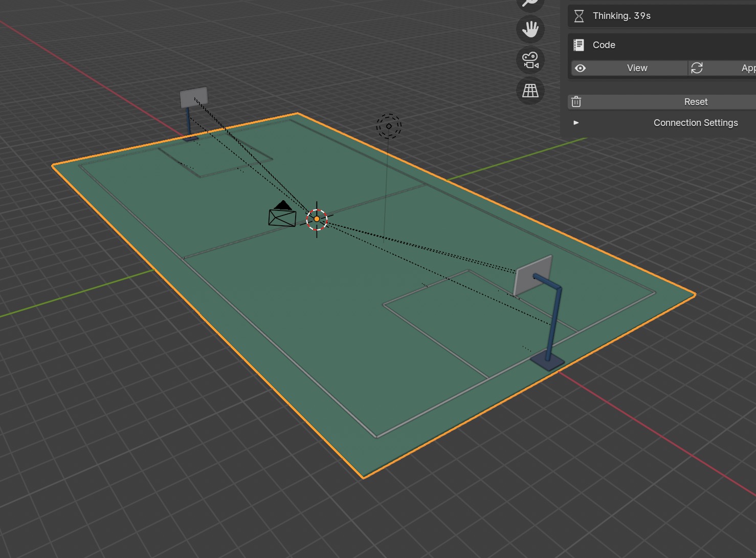Image resolution: width=756 pixels, height=558 pixels.
Task: Select the camera object on the court
Action: point(282,214)
